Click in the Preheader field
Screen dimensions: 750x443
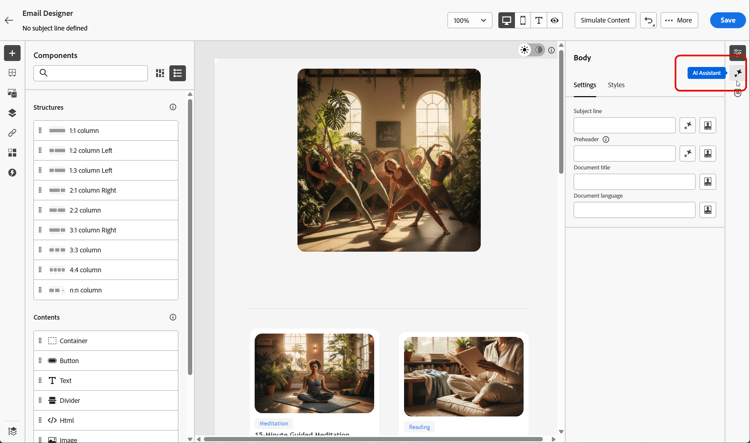click(624, 154)
